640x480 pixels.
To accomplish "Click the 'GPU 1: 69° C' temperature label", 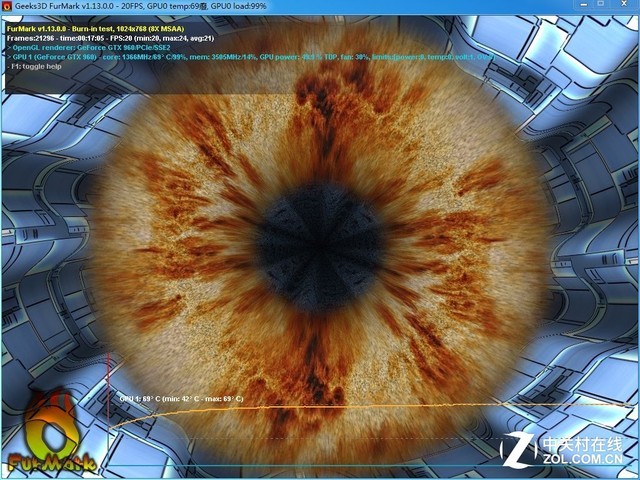I will click(181, 398).
